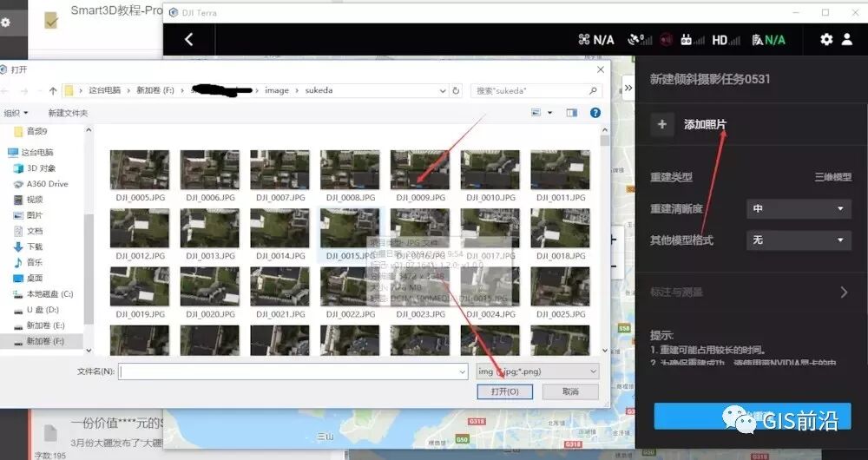Viewport: 868px width, 460px height.
Task: Open help question mark in file dialog
Action: (x=595, y=113)
